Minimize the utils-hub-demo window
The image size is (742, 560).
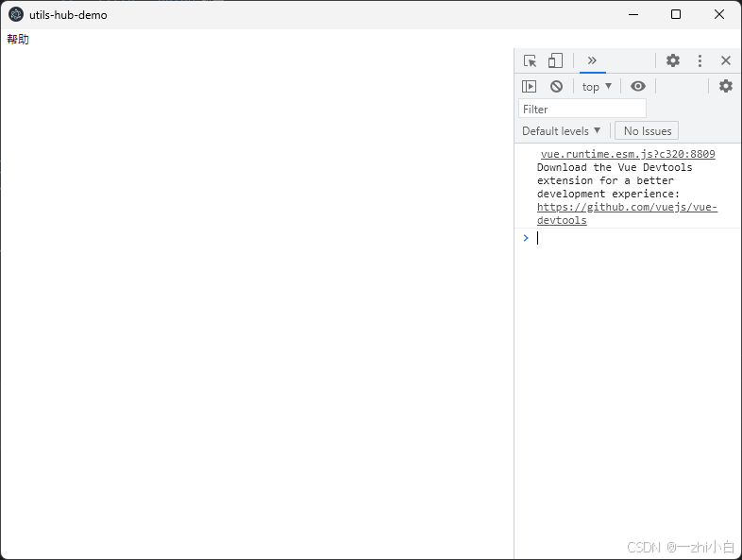coord(633,15)
